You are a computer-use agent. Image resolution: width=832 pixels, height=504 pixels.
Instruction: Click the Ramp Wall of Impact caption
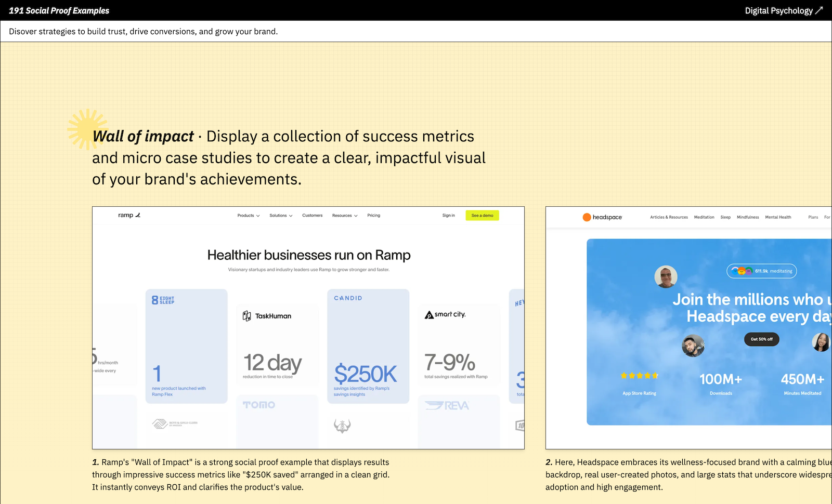point(241,474)
